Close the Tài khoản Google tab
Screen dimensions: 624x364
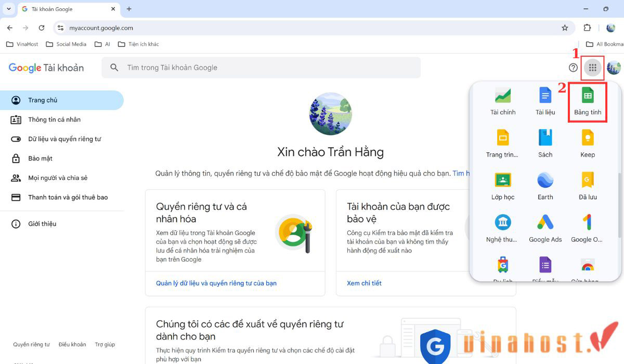[113, 9]
